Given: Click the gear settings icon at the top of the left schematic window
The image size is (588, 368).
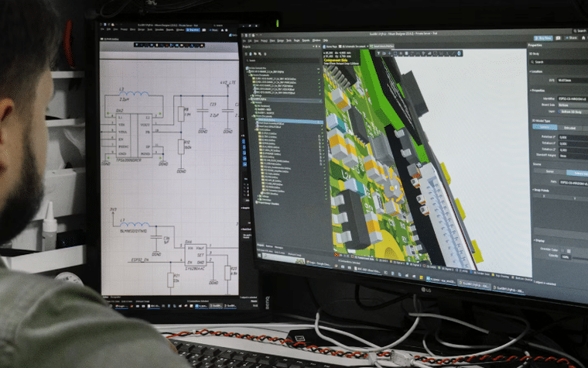Looking at the screenshot, I should [227, 30].
